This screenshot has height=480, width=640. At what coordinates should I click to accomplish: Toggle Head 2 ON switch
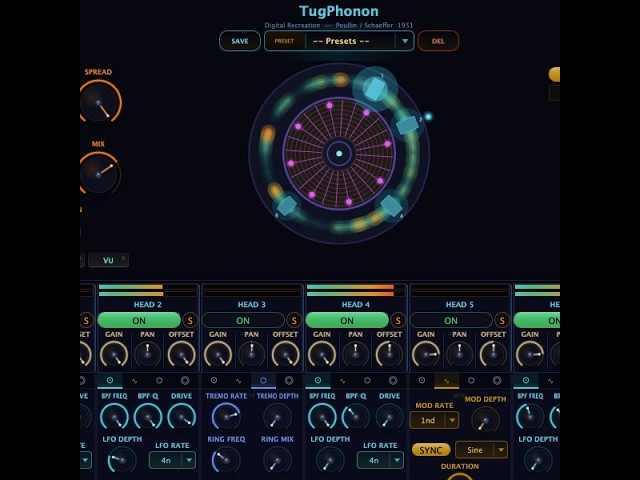(x=139, y=320)
